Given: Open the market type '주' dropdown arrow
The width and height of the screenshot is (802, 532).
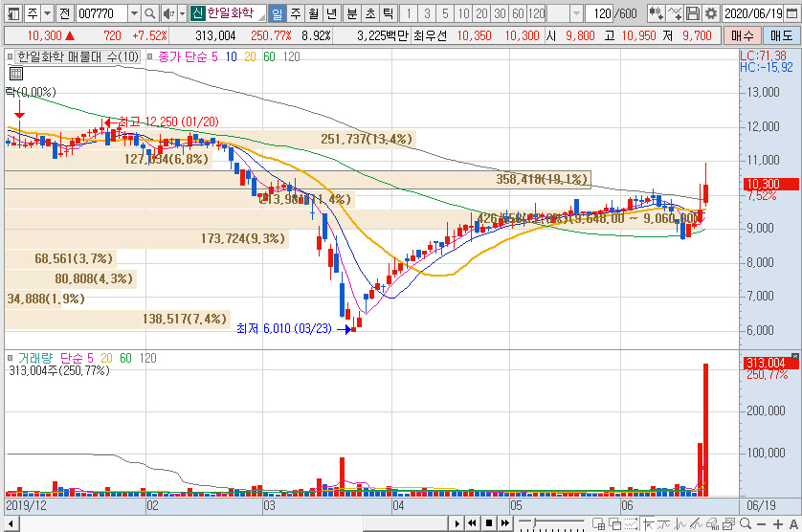Looking at the screenshot, I should [x=47, y=13].
